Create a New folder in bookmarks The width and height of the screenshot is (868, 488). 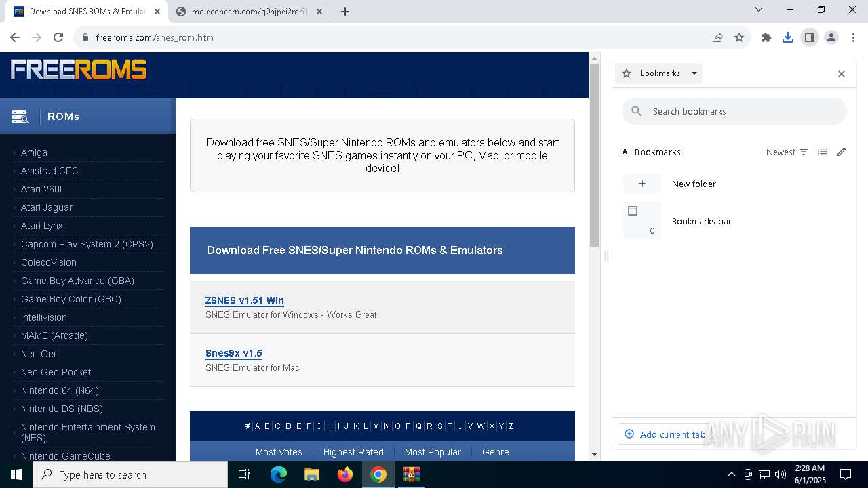[x=734, y=184]
